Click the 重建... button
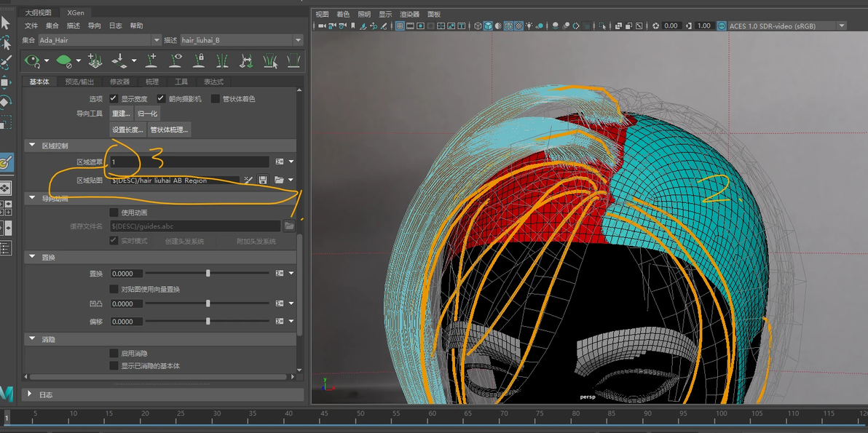Viewport: 868px width, 433px height. 121,114
